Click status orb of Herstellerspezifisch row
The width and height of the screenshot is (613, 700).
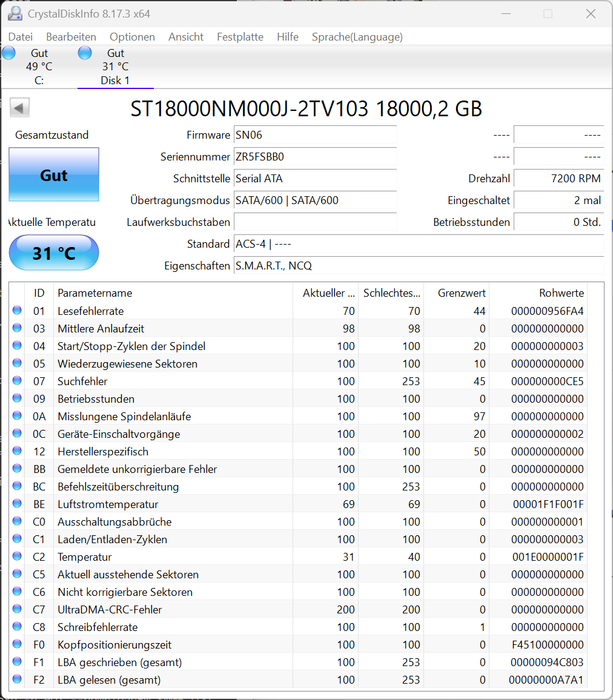pyautogui.click(x=17, y=451)
